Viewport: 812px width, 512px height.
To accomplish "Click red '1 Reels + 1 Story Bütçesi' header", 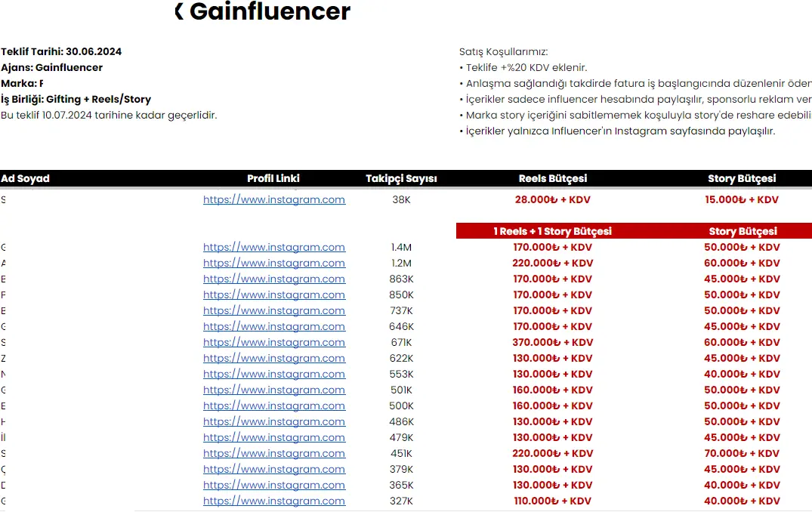I will 553,231.
